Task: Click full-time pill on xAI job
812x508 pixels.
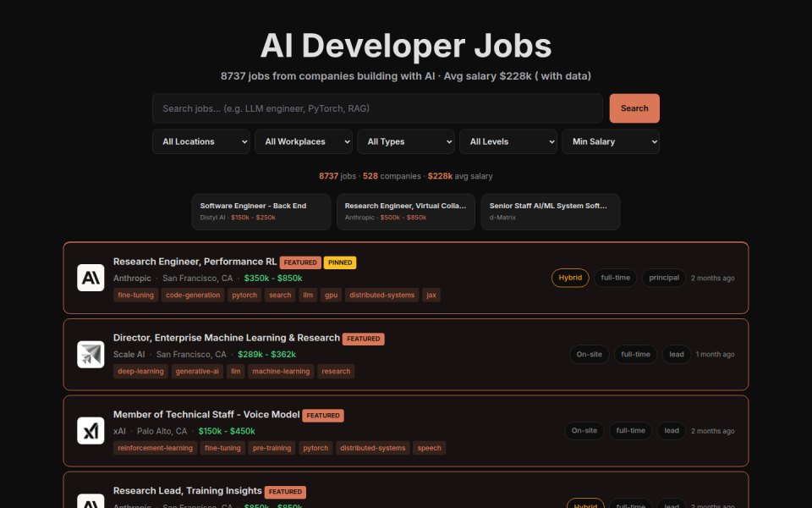Action: coord(631,431)
